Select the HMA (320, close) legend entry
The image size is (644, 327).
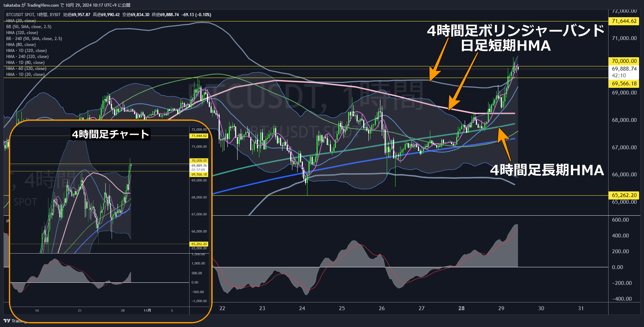point(22,33)
